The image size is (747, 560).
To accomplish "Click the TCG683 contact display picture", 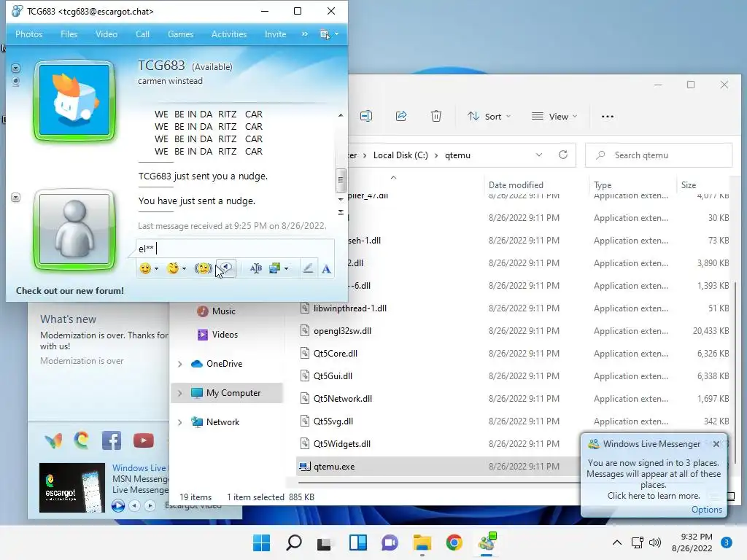I will (x=74, y=101).
